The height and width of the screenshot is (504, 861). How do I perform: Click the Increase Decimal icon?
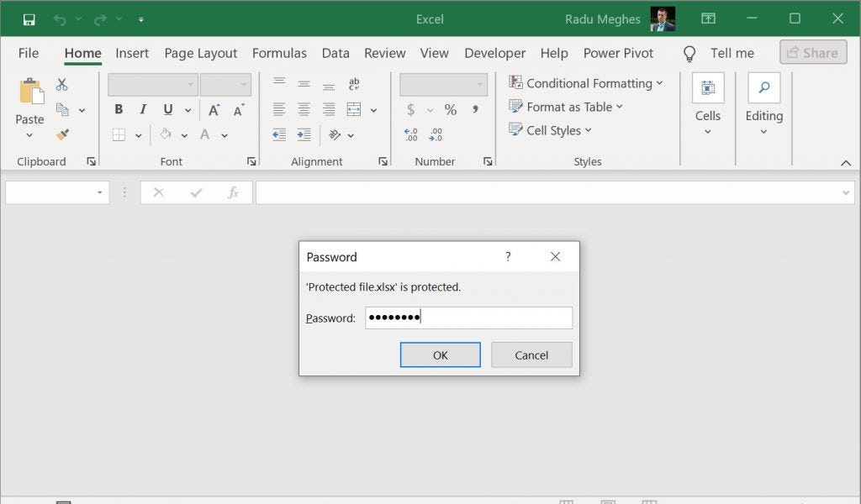(410, 133)
